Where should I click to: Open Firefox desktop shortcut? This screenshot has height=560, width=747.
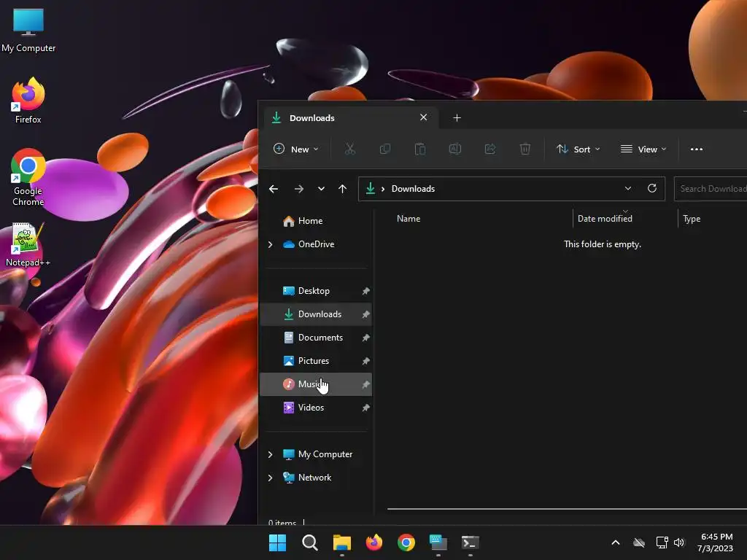pos(28,101)
